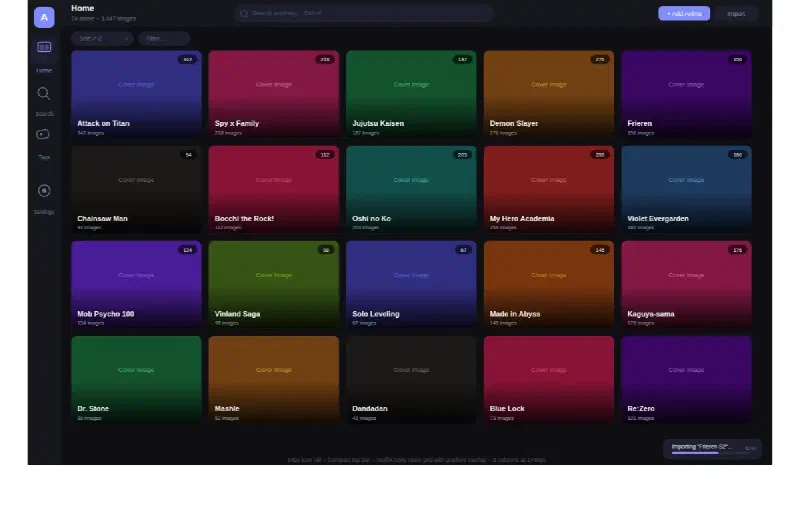Open the Spy x Family cover card
The image size is (800, 523).
(274, 94)
